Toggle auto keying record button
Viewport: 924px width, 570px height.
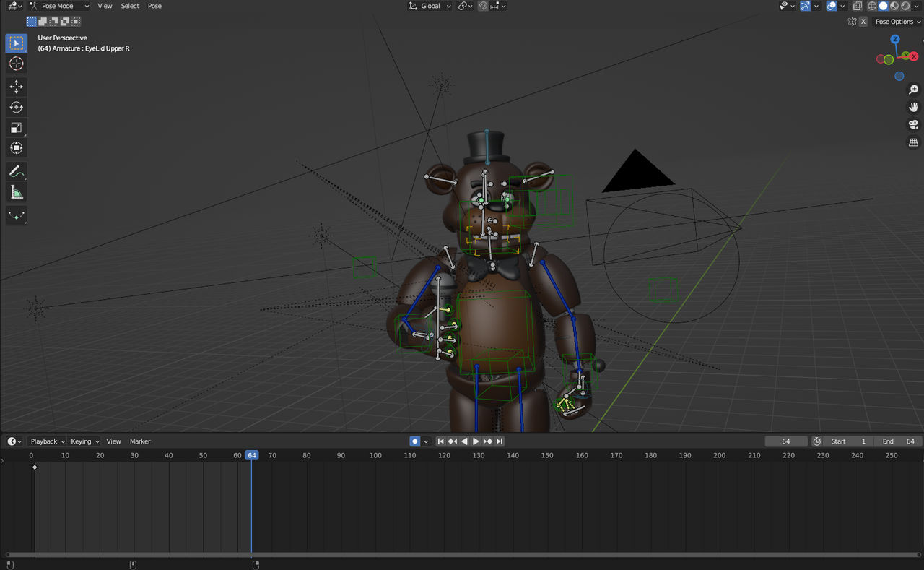[415, 441]
